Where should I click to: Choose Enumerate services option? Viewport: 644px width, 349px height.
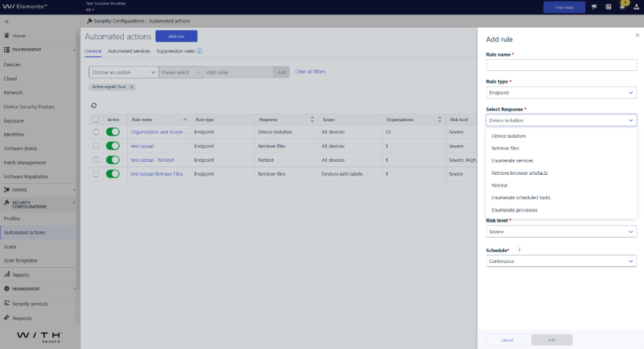561,160
